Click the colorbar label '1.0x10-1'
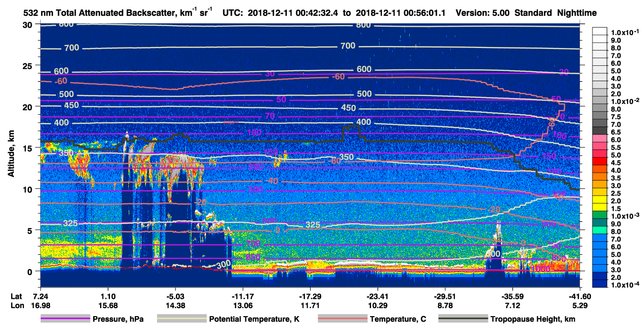644x330 pixels. click(625, 32)
